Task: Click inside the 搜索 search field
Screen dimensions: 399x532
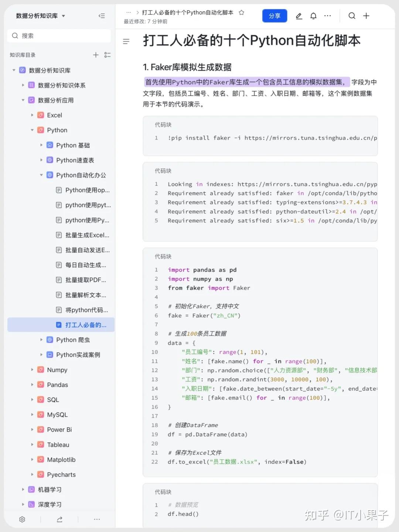Action: coord(59,35)
